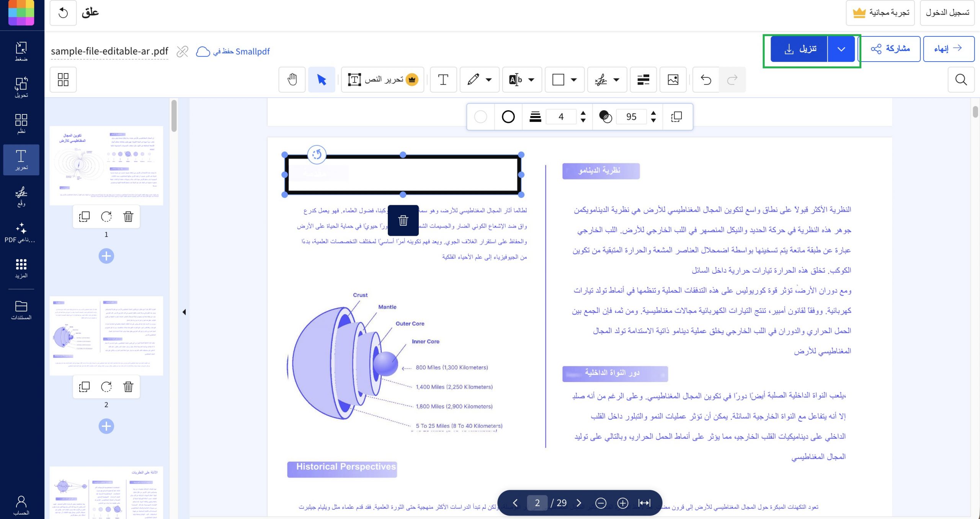The height and width of the screenshot is (519, 980).
Task: Fit page to width
Action: click(x=645, y=503)
